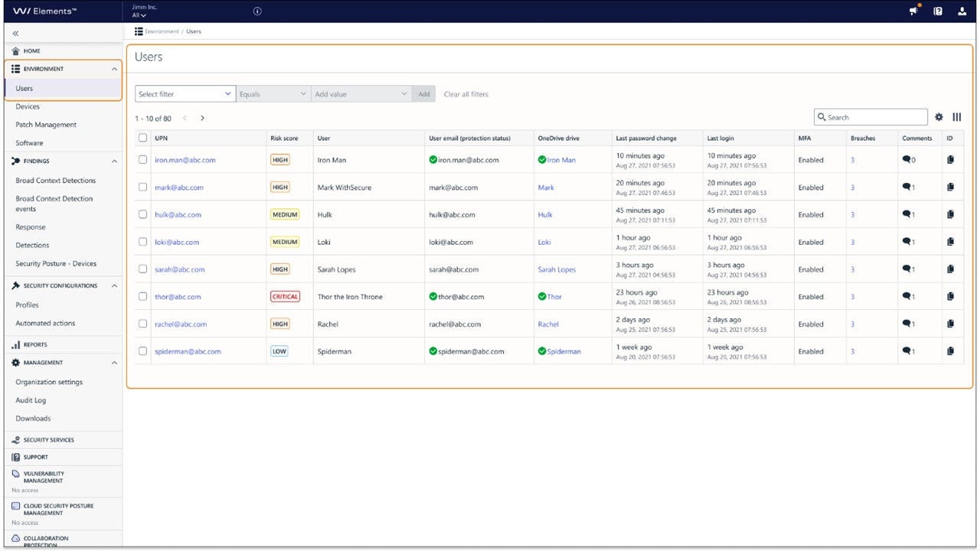Image resolution: width=980 pixels, height=551 pixels.
Task: Open thor@abc.com UPN link
Action: (x=178, y=297)
